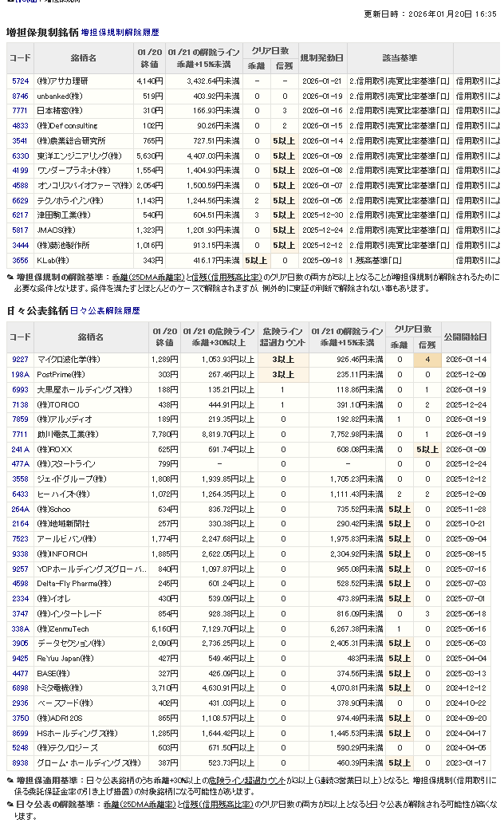The width and height of the screenshot is (504, 827).
Task: Open stock code 3747 インタートレード
Action: pos(20,613)
